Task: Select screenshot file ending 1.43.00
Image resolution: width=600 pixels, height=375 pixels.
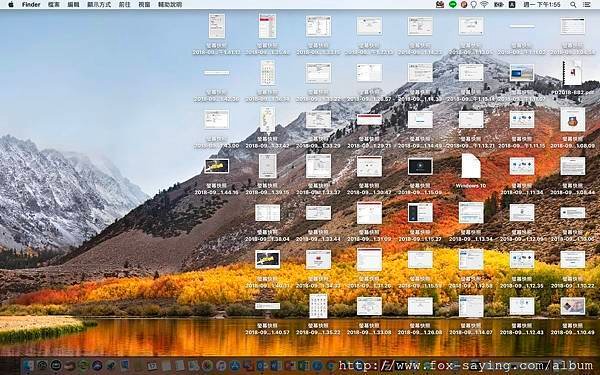Action: [x=217, y=119]
